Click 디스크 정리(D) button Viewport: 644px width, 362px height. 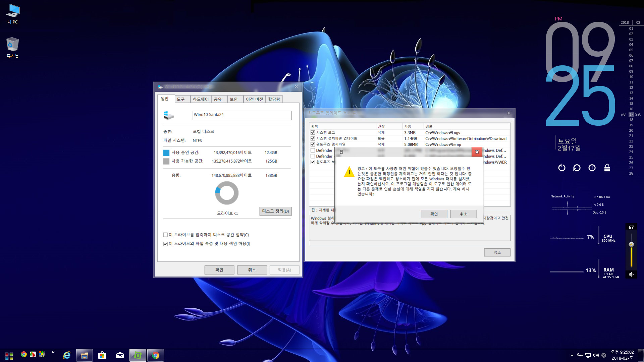[x=275, y=211]
